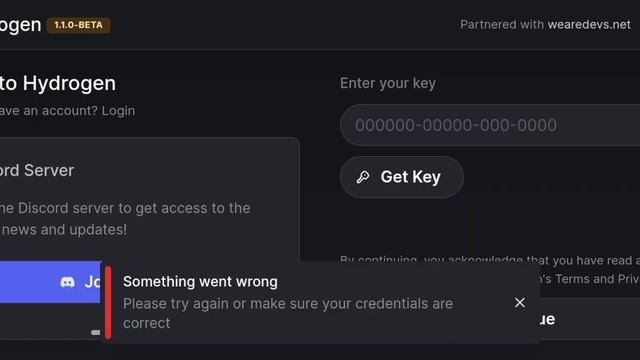Click the "to Hydrogen" welcome heading

(x=58, y=83)
